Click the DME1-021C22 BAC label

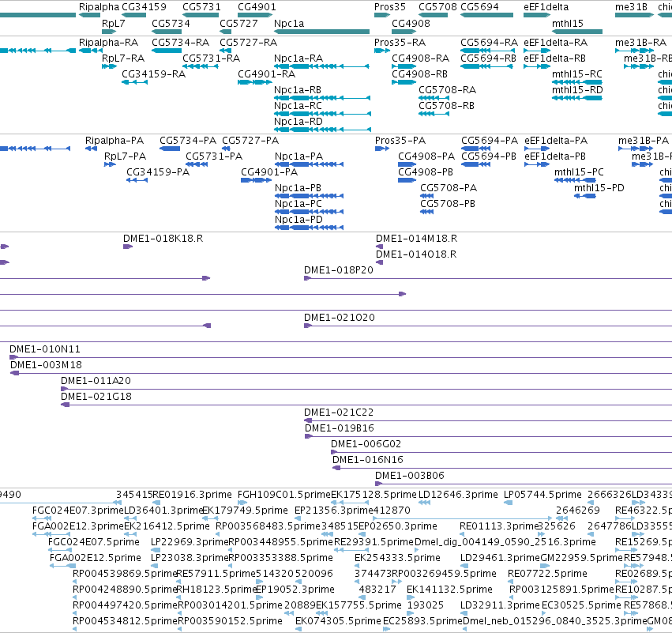[x=339, y=413]
